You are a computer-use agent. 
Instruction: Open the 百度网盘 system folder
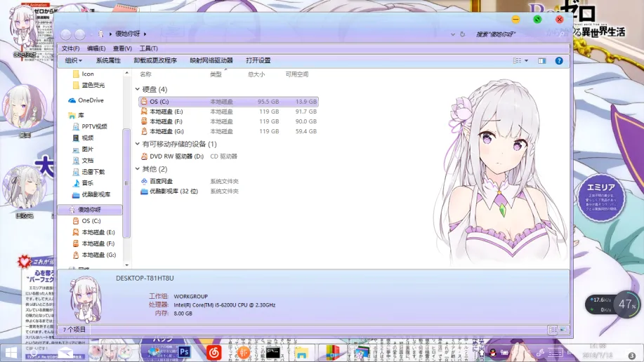click(160, 181)
